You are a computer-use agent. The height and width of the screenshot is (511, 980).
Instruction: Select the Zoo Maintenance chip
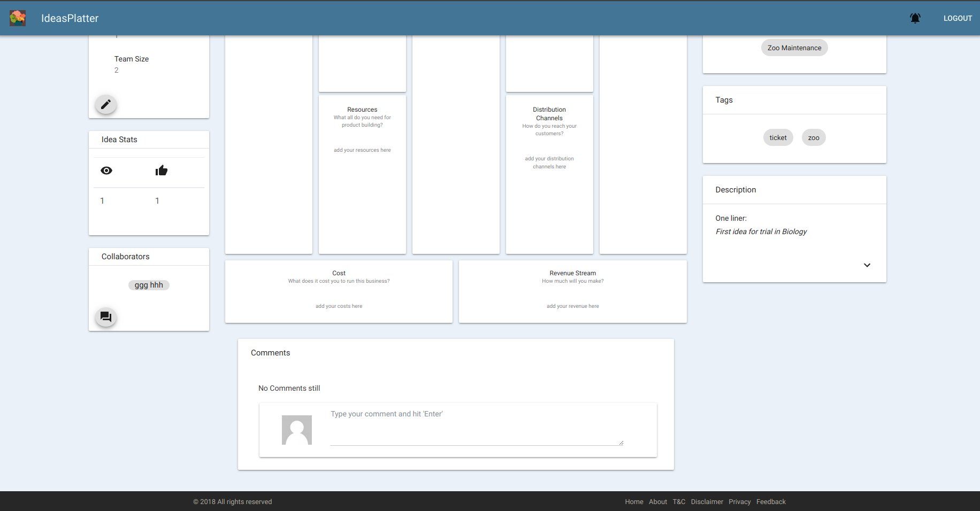(794, 48)
